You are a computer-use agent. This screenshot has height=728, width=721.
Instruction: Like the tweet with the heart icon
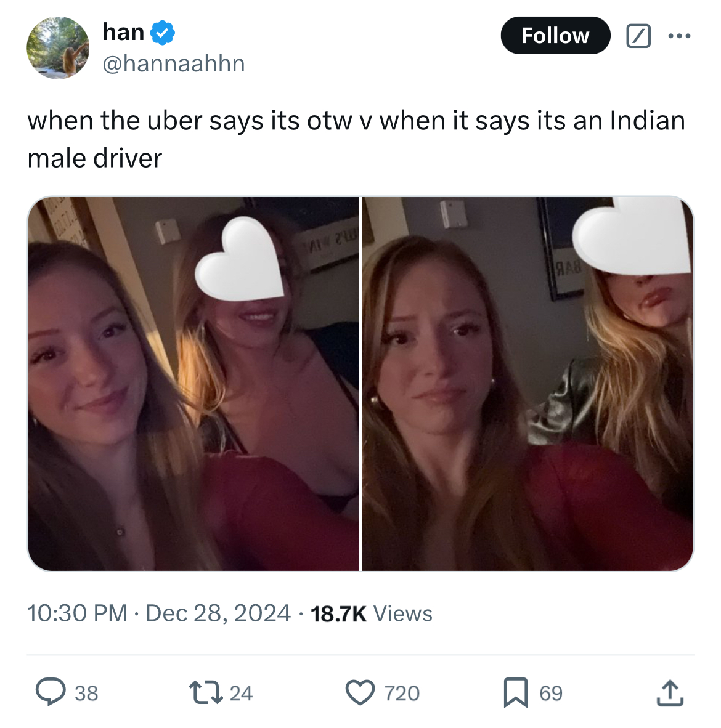(360, 692)
